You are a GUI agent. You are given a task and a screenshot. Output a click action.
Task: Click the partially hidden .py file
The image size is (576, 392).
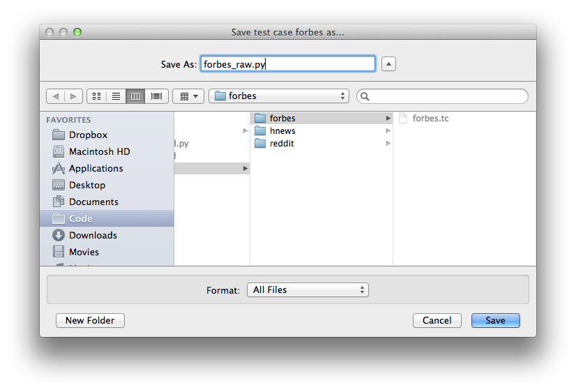(x=181, y=143)
